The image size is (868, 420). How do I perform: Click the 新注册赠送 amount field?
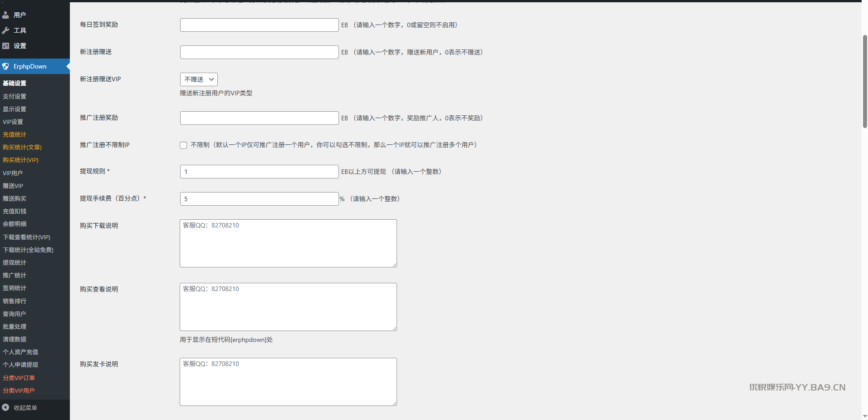259,52
